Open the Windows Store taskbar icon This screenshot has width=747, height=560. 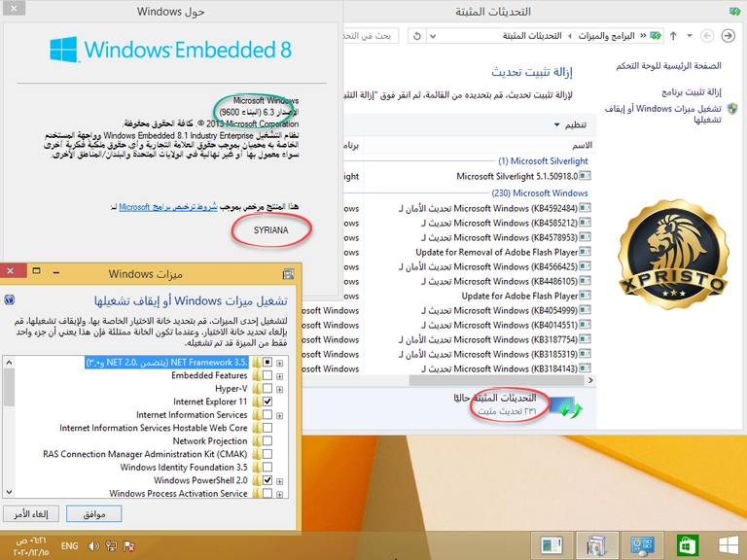tap(688, 545)
